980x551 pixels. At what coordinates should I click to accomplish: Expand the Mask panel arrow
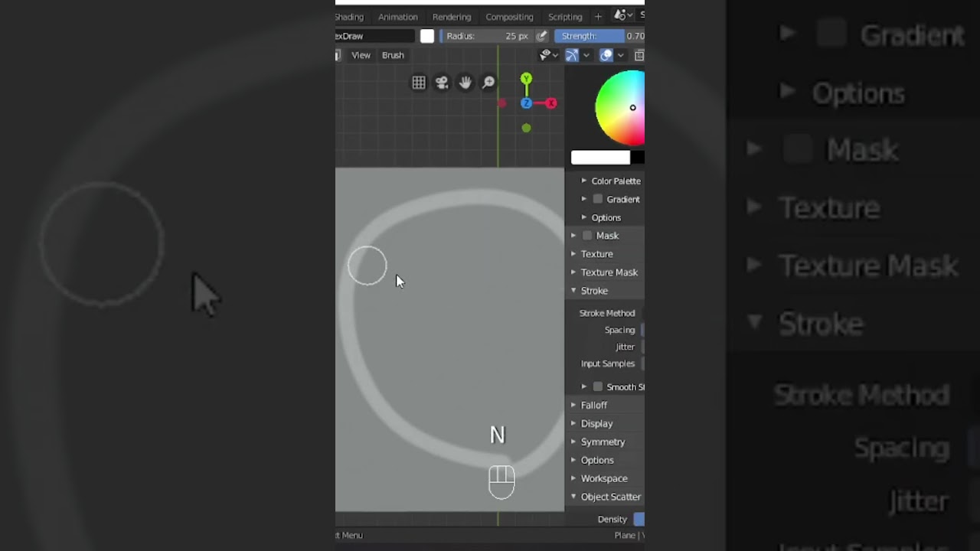pos(573,236)
